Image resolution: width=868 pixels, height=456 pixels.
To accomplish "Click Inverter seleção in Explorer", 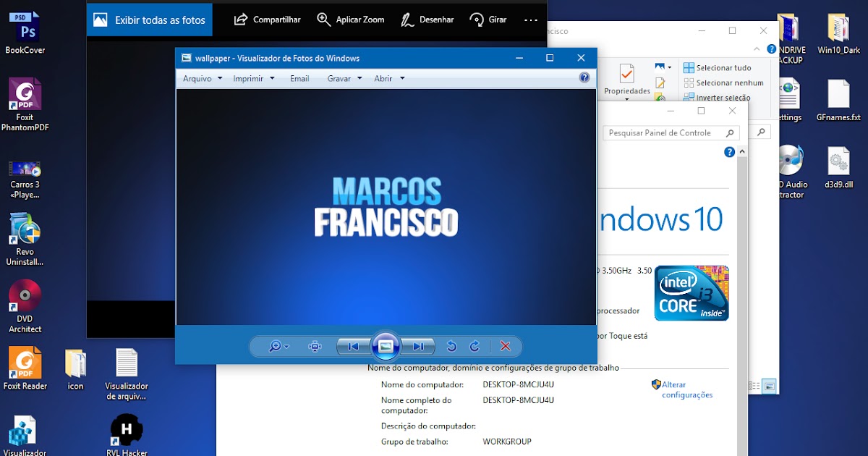I will [x=717, y=97].
